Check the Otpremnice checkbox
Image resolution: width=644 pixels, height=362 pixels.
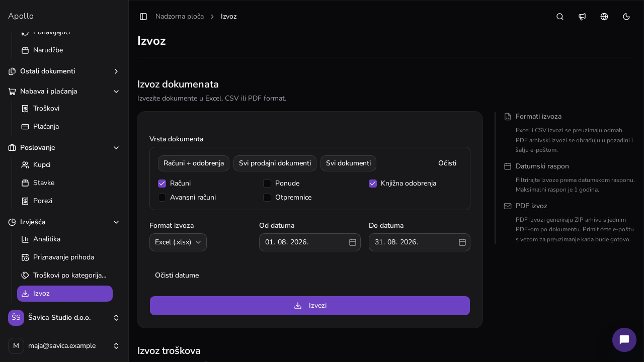tap(267, 198)
